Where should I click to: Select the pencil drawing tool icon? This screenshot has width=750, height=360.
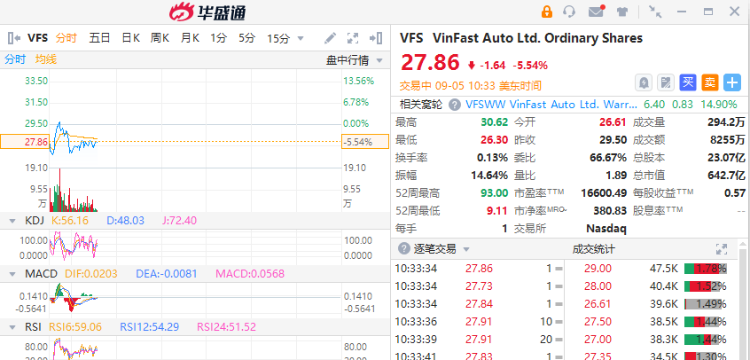point(330,38)
